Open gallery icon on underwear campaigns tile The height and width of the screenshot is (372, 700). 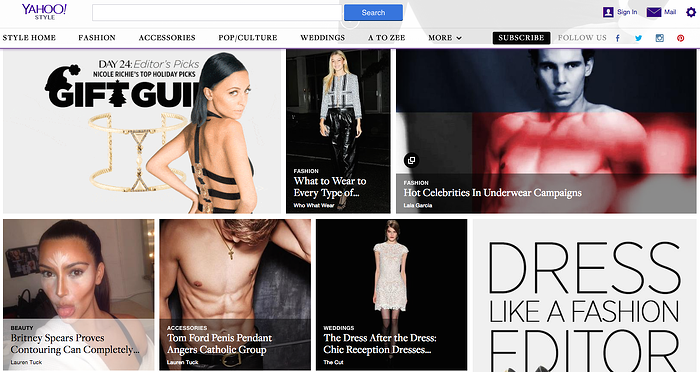(x=411, y=160)
